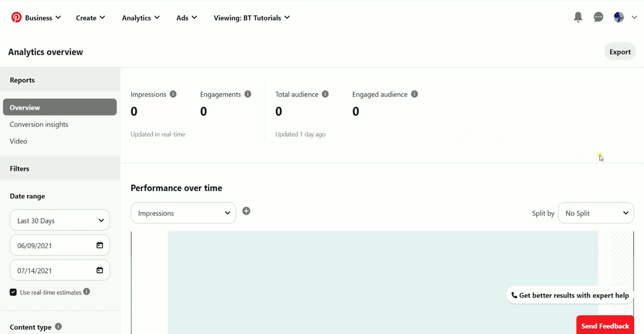Select the Video report in the sidebar

(x=18, y=141)
